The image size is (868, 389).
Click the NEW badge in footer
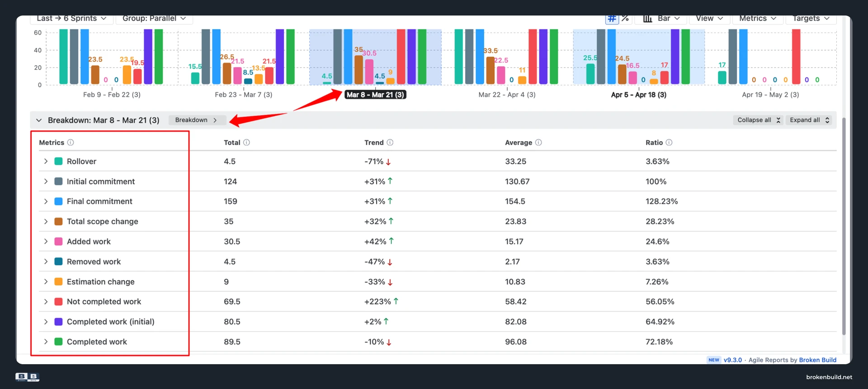click(714, 360)
